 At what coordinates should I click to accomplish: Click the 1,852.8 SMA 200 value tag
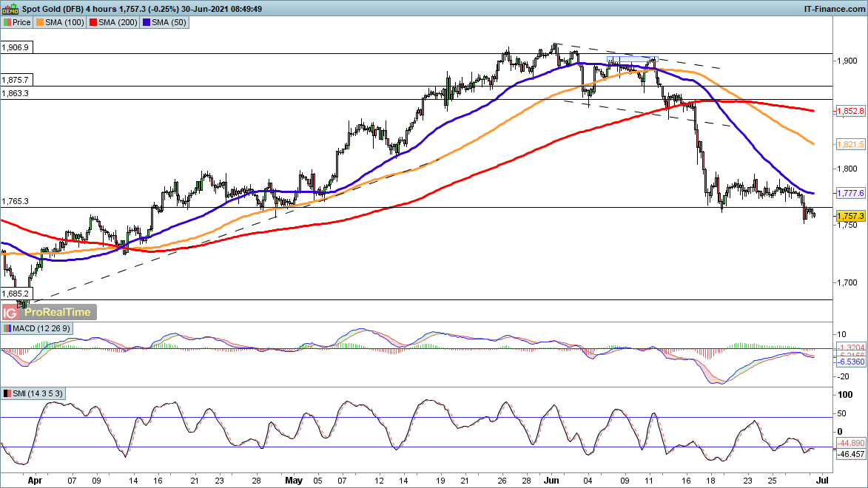(x=850, y=111)
